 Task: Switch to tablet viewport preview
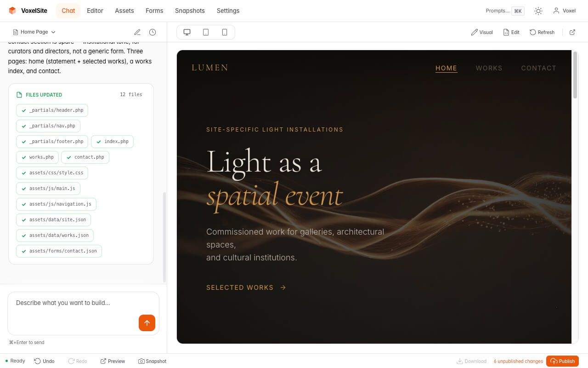point(206,32)
